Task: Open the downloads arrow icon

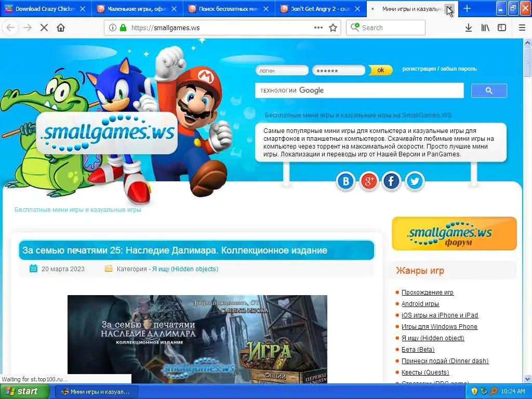Action: coord(469,28)
